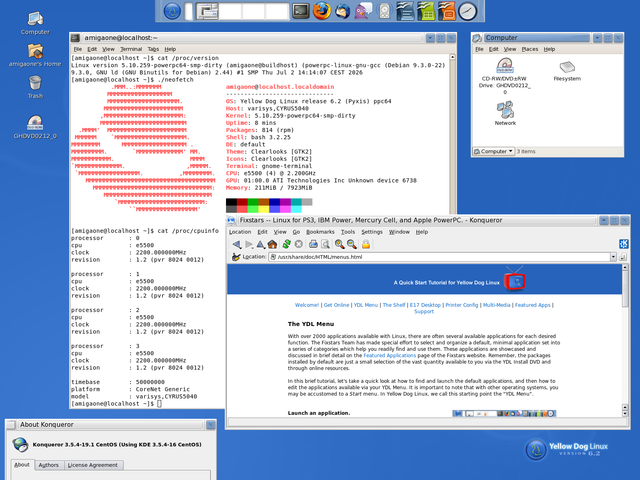Viewport: 640px width, 480px height.
Task: Reload the page in Konqueror
Action: (x=287, y=244)
